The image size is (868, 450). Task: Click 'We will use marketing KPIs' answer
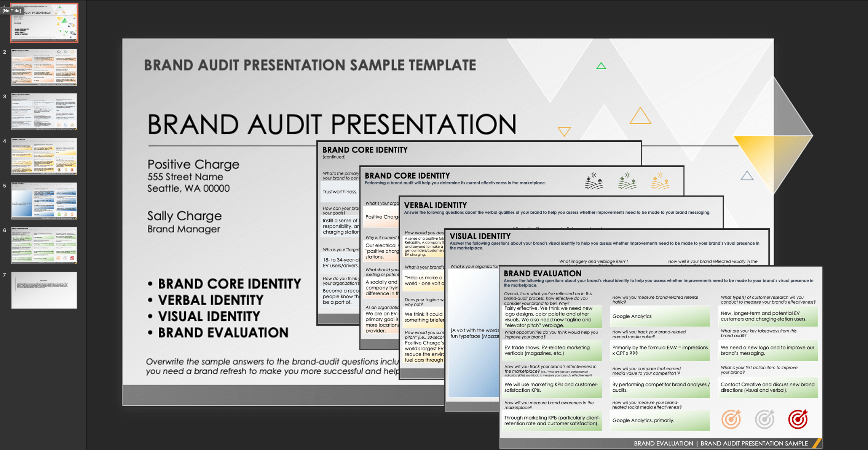click(552, 387)
